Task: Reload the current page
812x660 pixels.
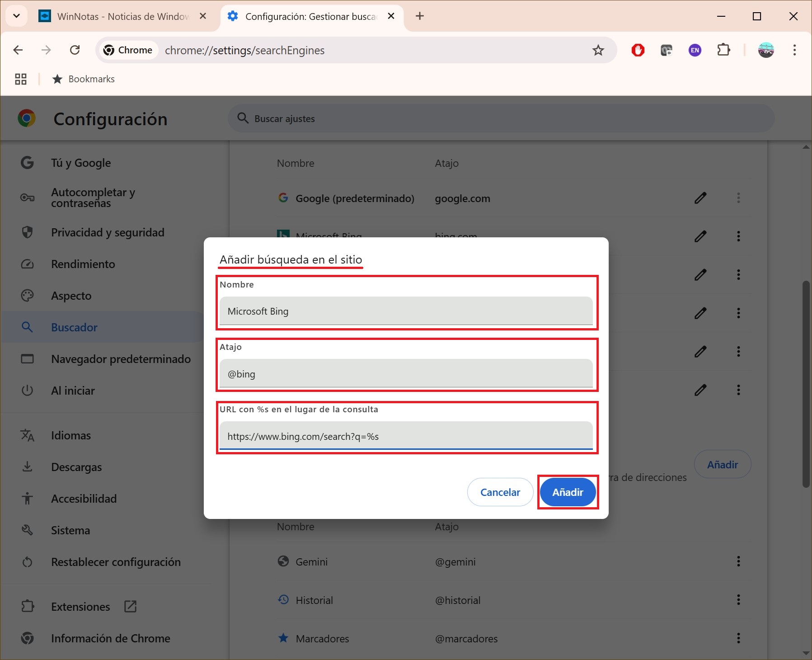Action: (75, 50)
